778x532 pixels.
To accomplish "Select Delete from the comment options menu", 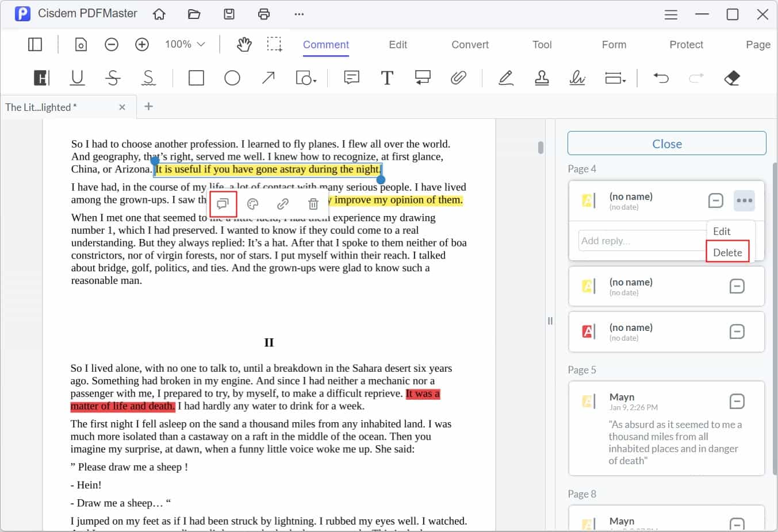I will (727, 252).
